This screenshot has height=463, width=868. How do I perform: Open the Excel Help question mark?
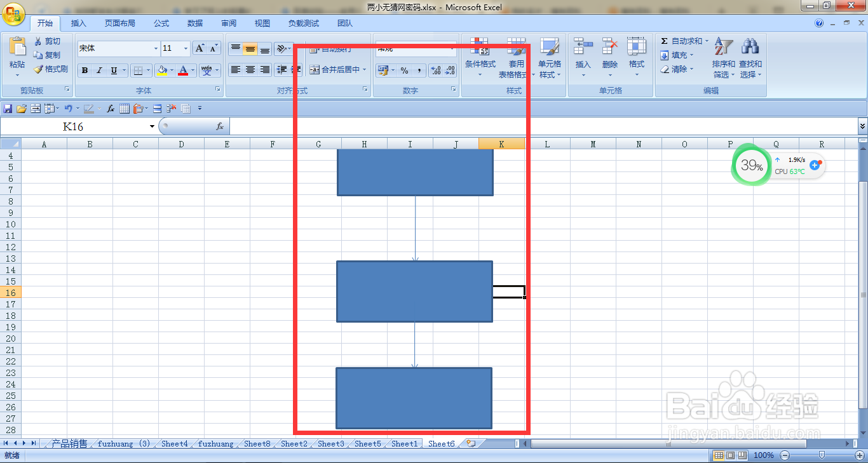pos(819,23)
